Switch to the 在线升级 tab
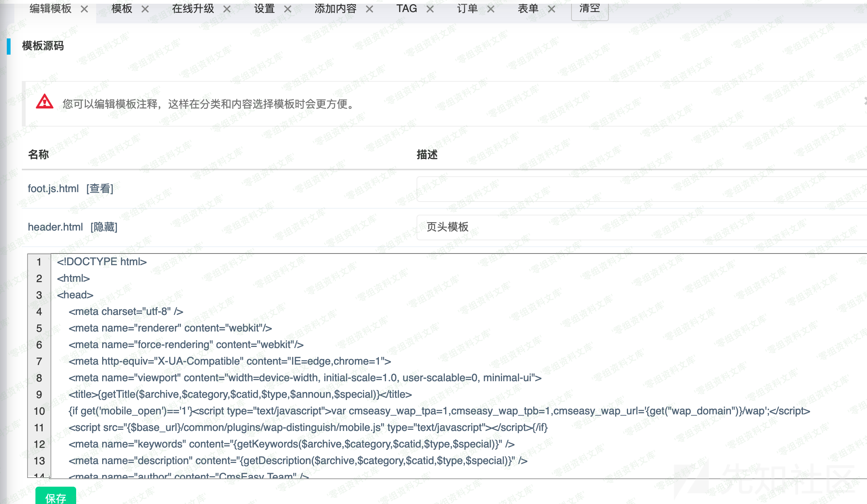Viewport: 867px width, 504px height. 193,9
